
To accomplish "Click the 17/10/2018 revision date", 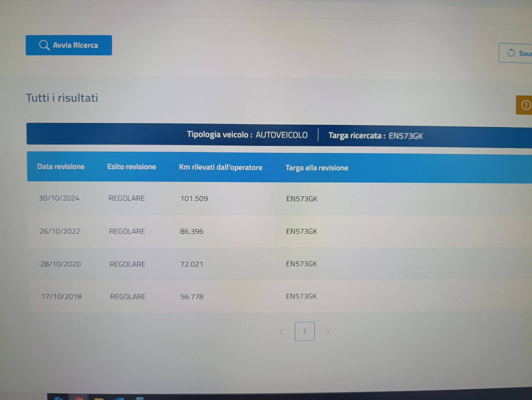I will [61, 296].
